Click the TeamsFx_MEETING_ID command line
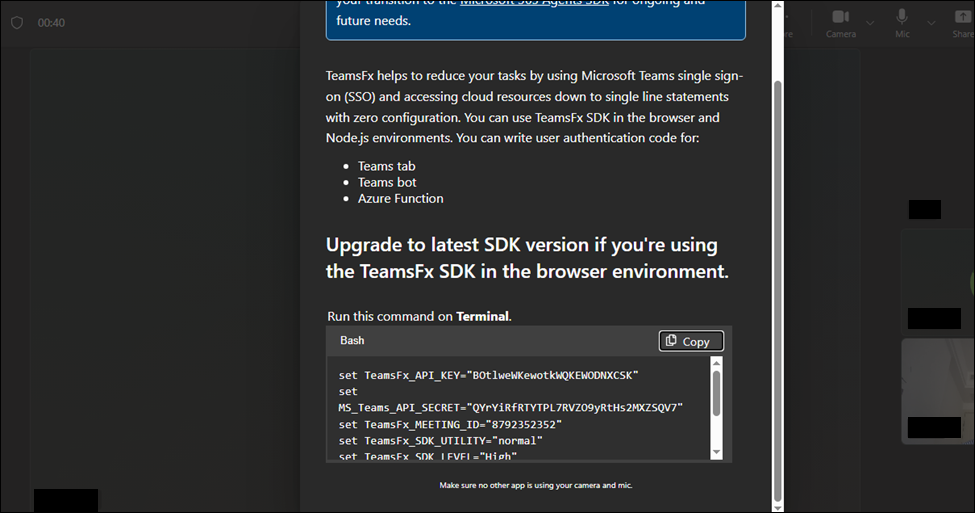Image resolution: width=975 pixels, height=513 pixels. click(448, 424)
